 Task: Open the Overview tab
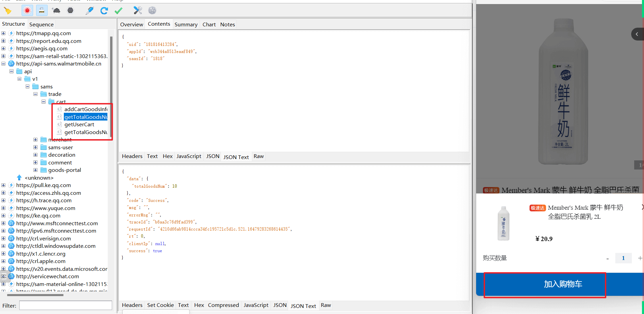point(132,24)
